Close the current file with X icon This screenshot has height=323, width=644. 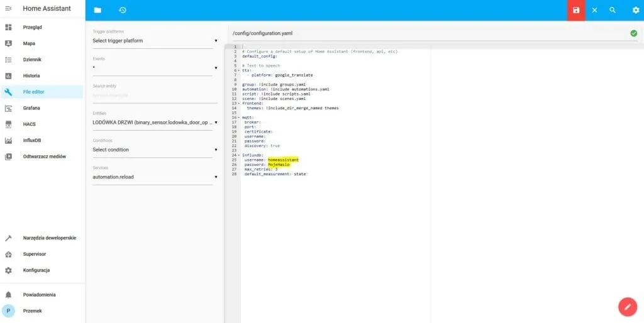594,10
